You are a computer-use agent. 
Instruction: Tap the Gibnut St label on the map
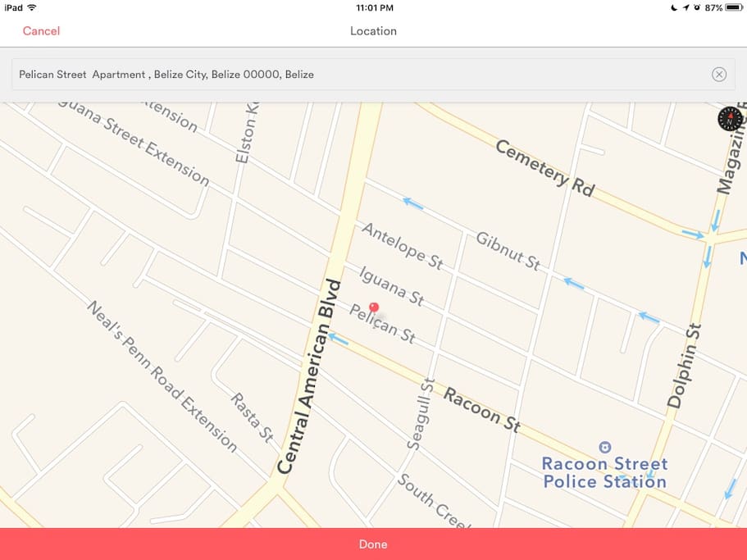[508, 251]
